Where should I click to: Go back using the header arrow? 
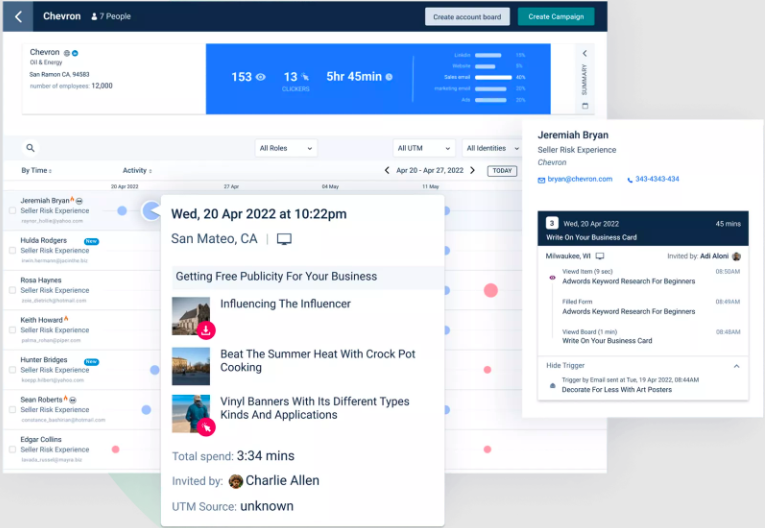(x=18, y=17)
